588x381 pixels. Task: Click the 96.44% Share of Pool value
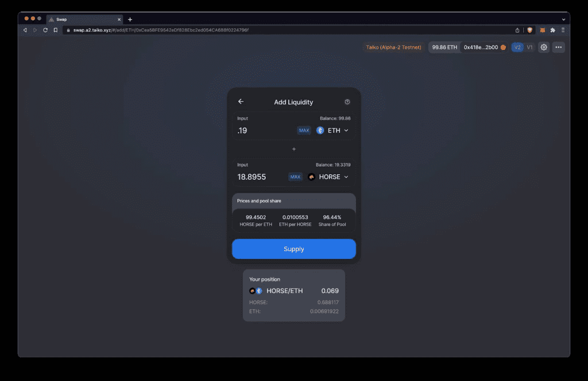click(332, 217)
